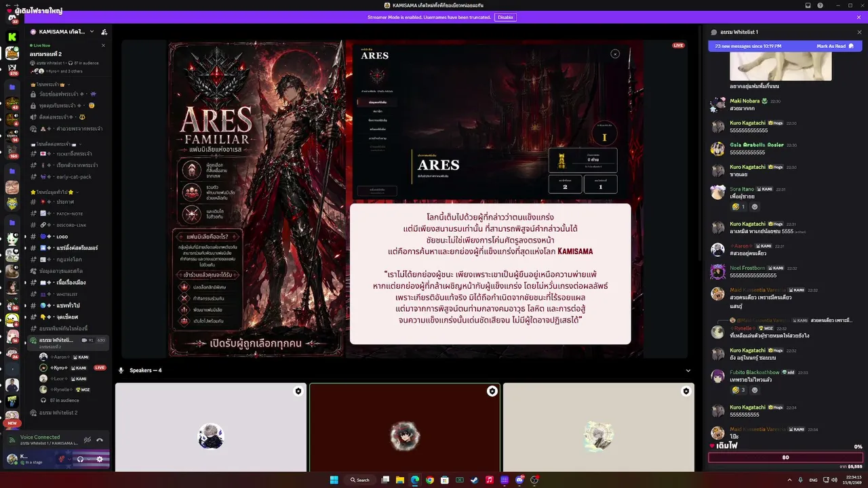868x488 pixels.
Task: Open User Settings gear icon
Action: (100, 459)
